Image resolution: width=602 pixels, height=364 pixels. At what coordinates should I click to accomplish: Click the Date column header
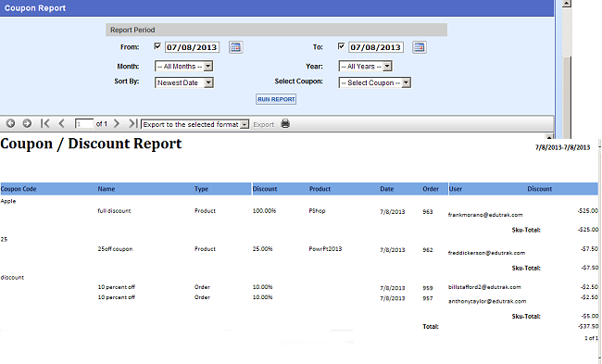[386, 189]
